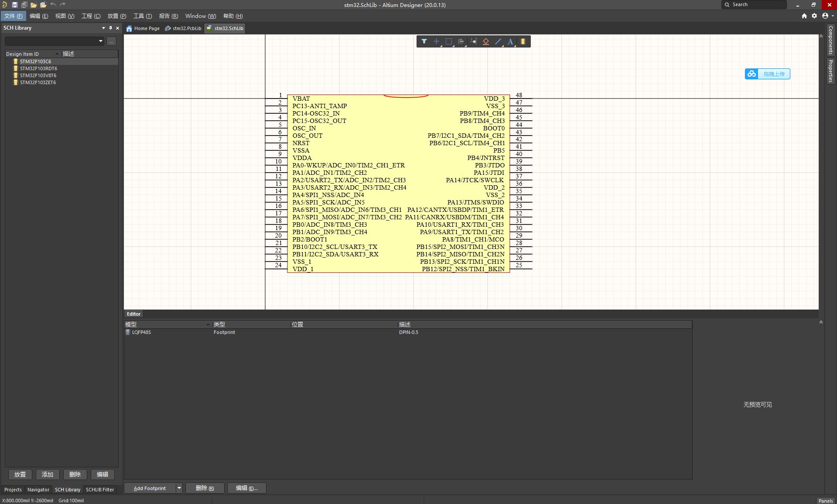Select the Place Text String tool

510,41
